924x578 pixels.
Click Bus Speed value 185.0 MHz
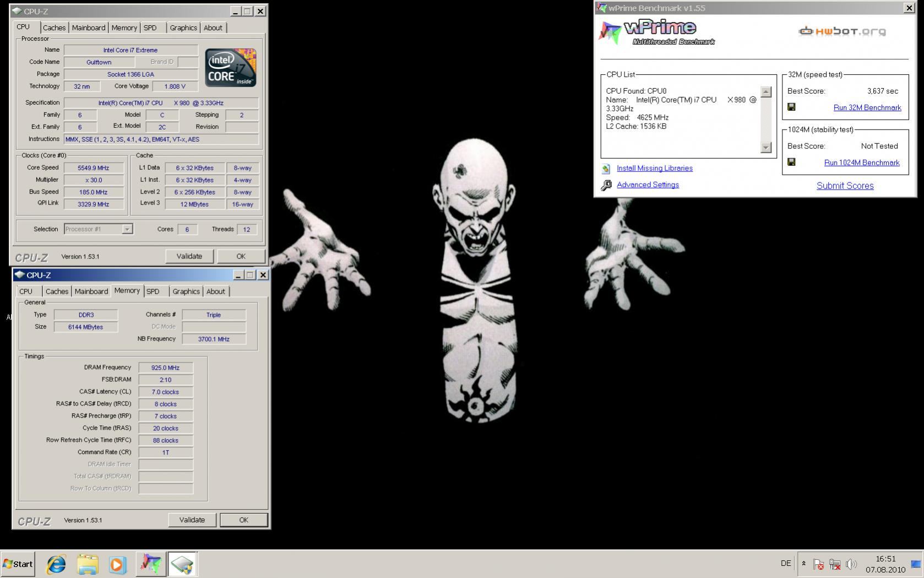click(94, 192)
